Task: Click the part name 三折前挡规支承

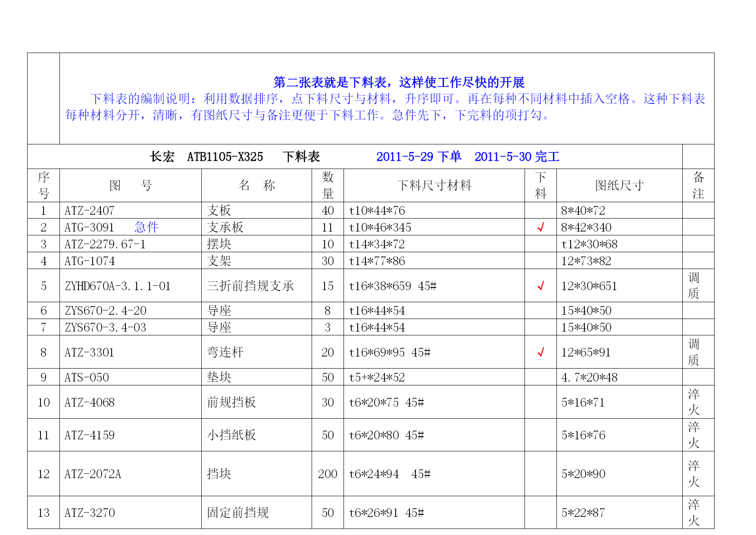Action: [x=250, y=286]
